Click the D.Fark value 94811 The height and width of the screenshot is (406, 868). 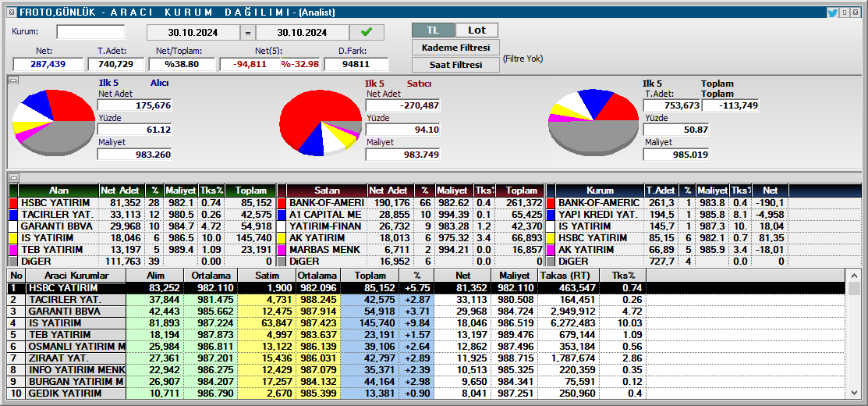pyautogui.click(x=356, y=64)
